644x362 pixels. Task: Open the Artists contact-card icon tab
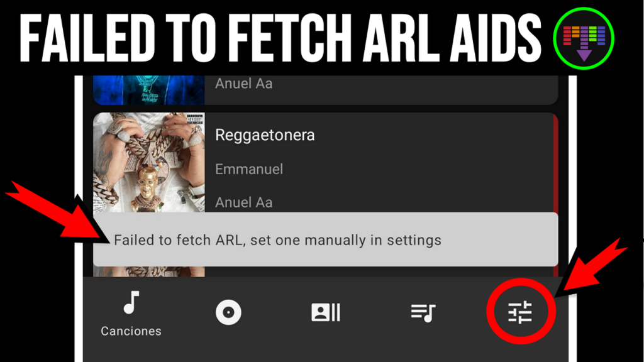pyautogui.click(x=326, y=312)
